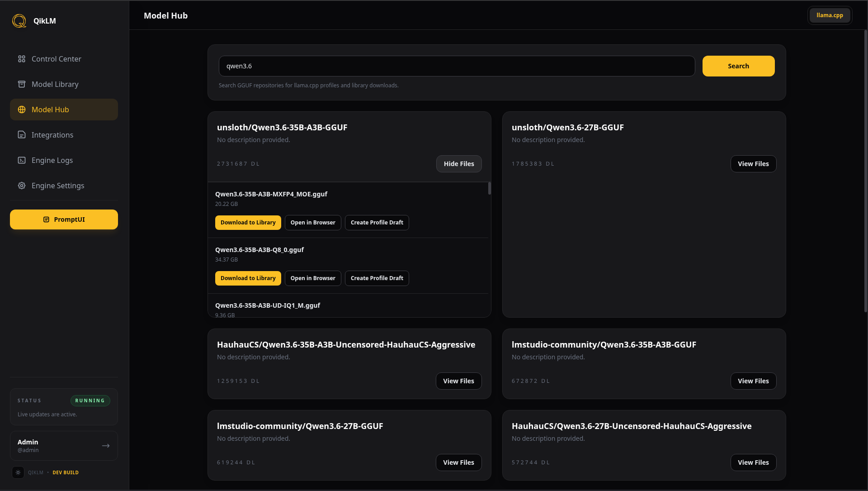Image resolution: width=868 pixels, height=491 pixels.
Task: Go to Integrations page
Action: pyautogui.click(x=64, y=135)
